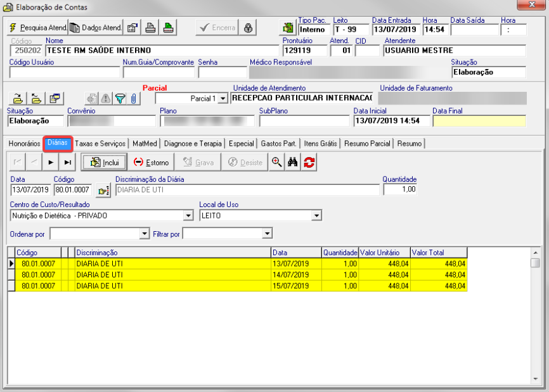The width and height of the screenshot is (549, 392).
Task: Click the funnel filter icon
Action: (120, 99)
